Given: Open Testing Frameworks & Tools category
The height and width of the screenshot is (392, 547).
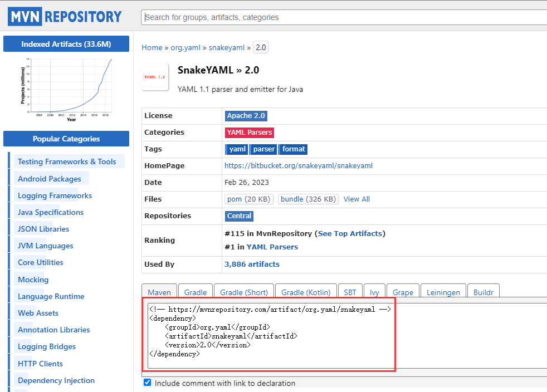Looking at the screenshot, I should (67, 161).
